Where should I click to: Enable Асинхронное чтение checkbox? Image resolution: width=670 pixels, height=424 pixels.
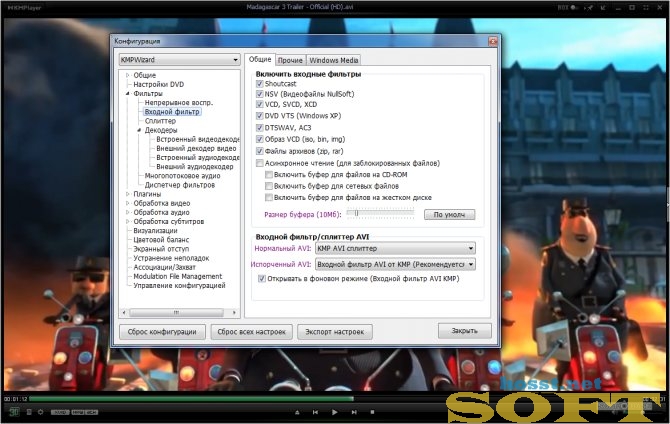pyautogui.click(x=259, y=163)
